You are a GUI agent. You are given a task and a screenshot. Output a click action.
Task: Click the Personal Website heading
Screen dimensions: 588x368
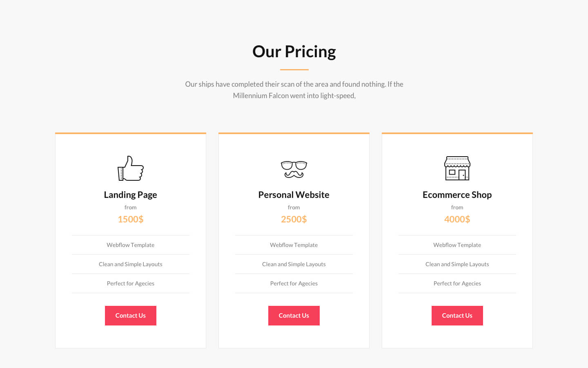coord(294,195)
